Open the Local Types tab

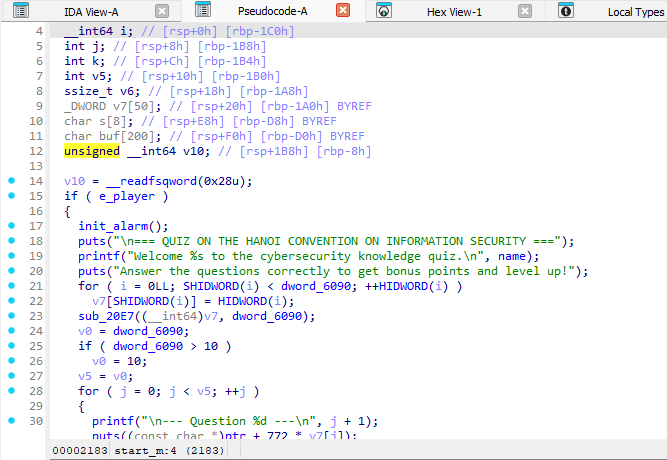click(636, 11)
